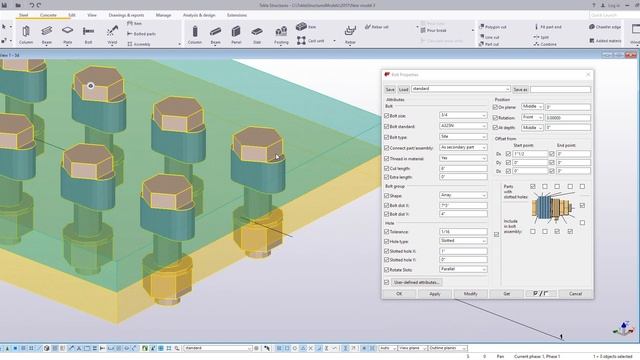
Task: Open the bolt group Shape dropdown
Action: tap(463, 195)
